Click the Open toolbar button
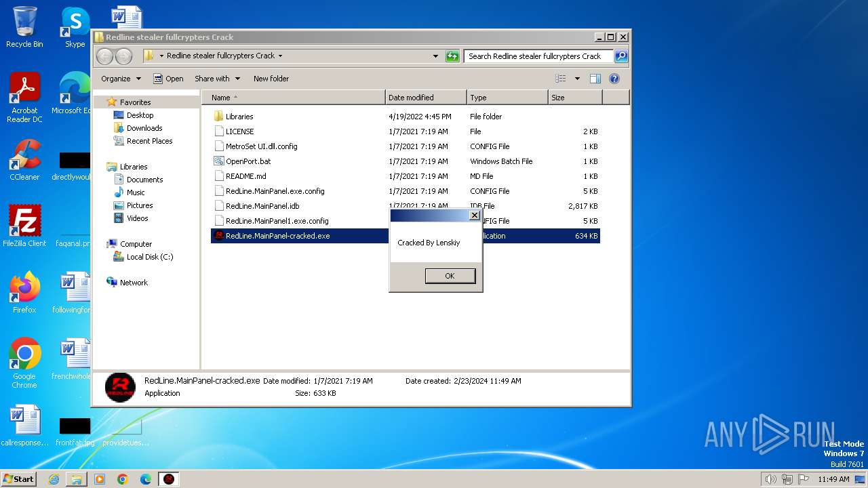This screenshot has width=868, height=488. click(x=168, y=79)
